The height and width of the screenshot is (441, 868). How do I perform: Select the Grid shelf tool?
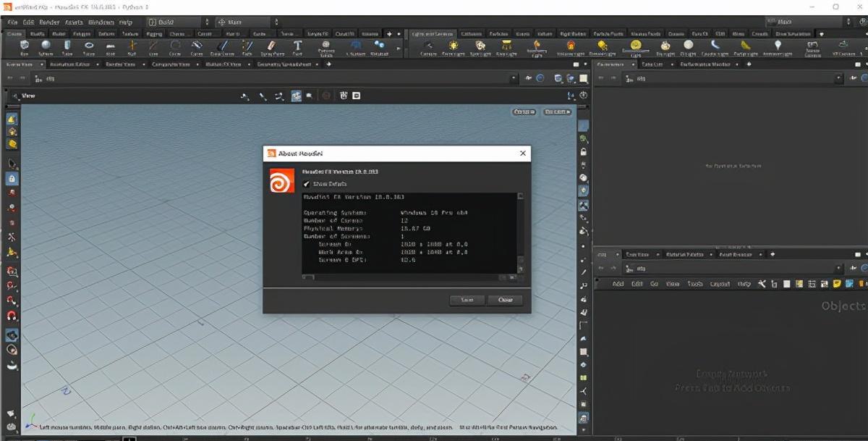coord(111,48)
